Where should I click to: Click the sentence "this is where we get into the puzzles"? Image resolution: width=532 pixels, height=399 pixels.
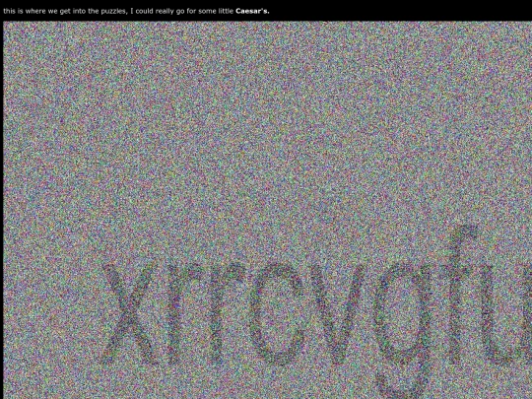[x=65, y=11]
